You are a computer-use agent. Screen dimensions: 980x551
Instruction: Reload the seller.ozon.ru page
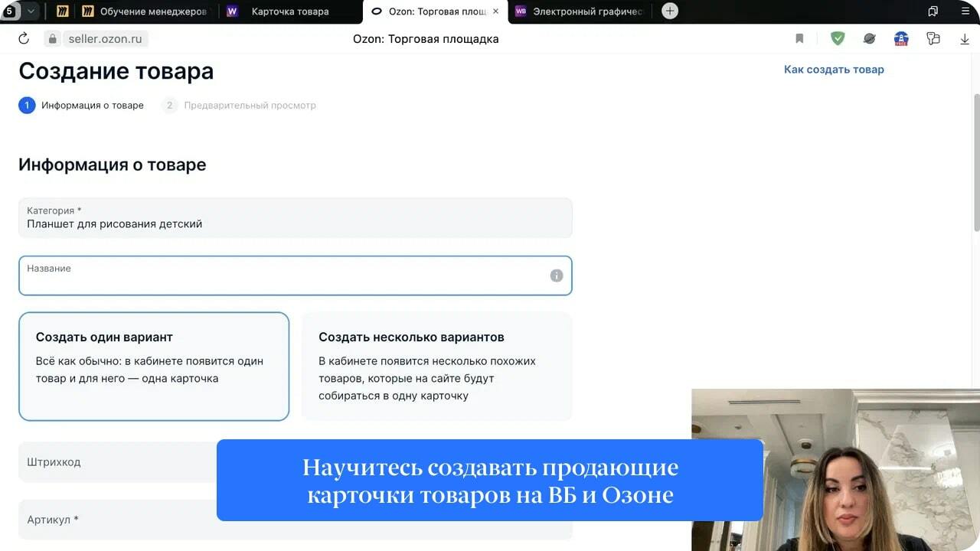[23, 38]
